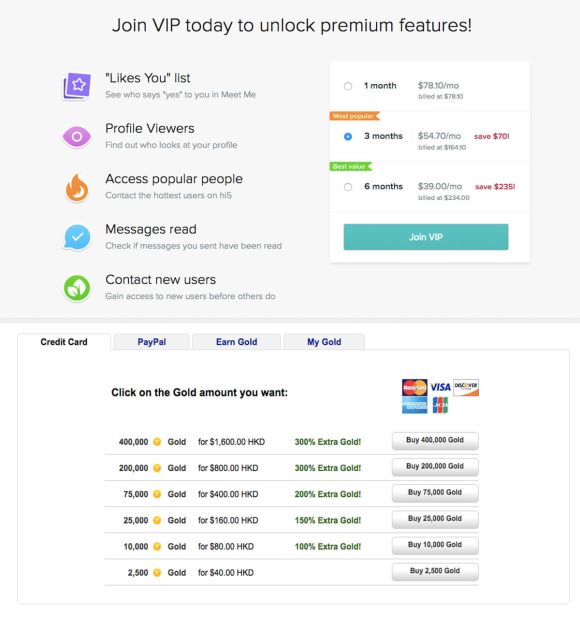Click the MasterCard logo icon
580x628 pixels.
click(x=414, y=387)
